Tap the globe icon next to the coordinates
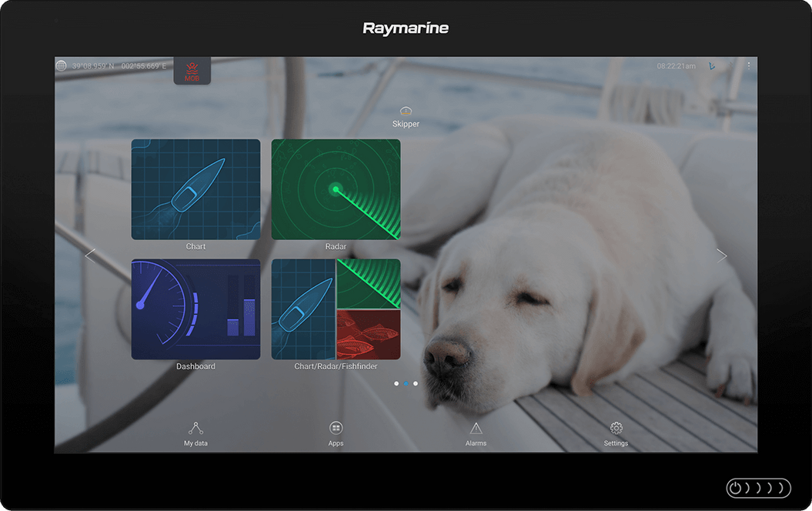 63,65
